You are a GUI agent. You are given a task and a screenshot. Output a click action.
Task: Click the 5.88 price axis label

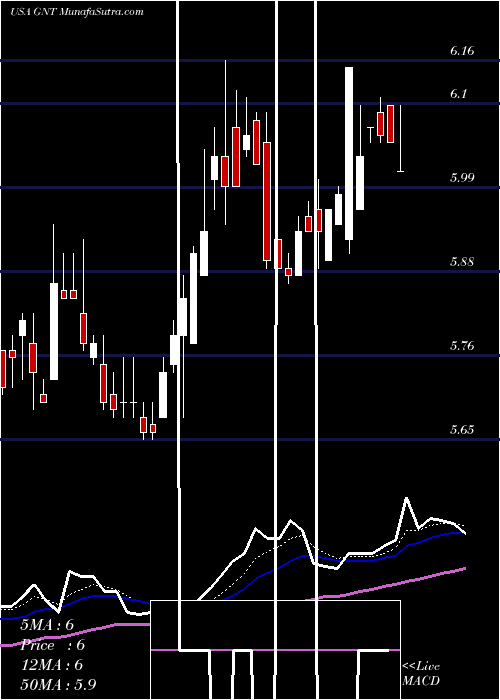click(462, 262)
